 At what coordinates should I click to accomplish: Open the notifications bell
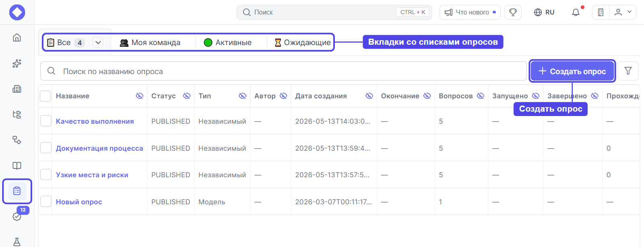tap(576, 12)
